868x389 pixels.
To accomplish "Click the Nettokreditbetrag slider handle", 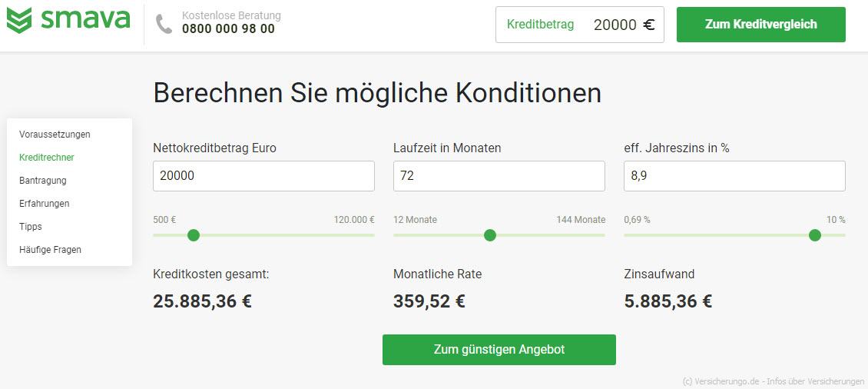I will (x=194, y=235).
